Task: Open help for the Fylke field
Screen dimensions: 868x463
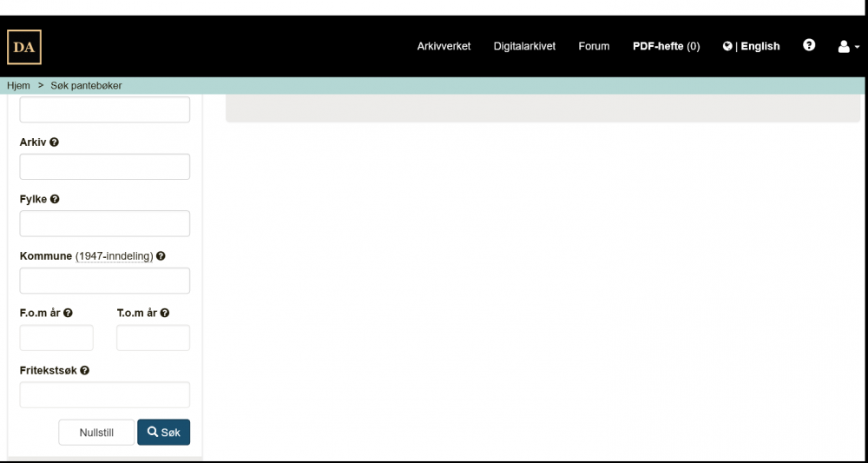Action: pyautogui.click(x=55, y=199)
